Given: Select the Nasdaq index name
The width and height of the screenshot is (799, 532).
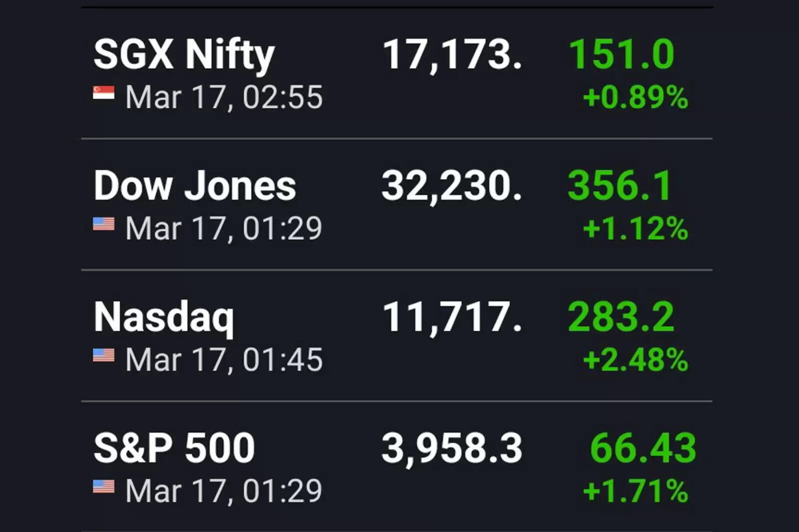Looking at the screenshot, I should (164, 317).
